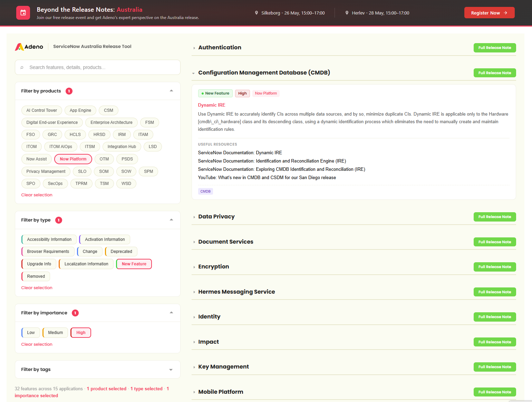Click the location pin beside Silkeborg

click(256, 12)
